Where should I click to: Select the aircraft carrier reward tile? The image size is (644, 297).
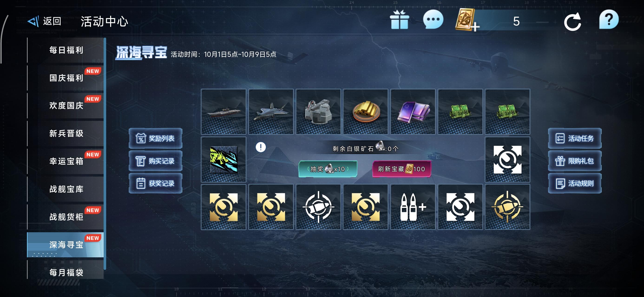click(223, 112)
